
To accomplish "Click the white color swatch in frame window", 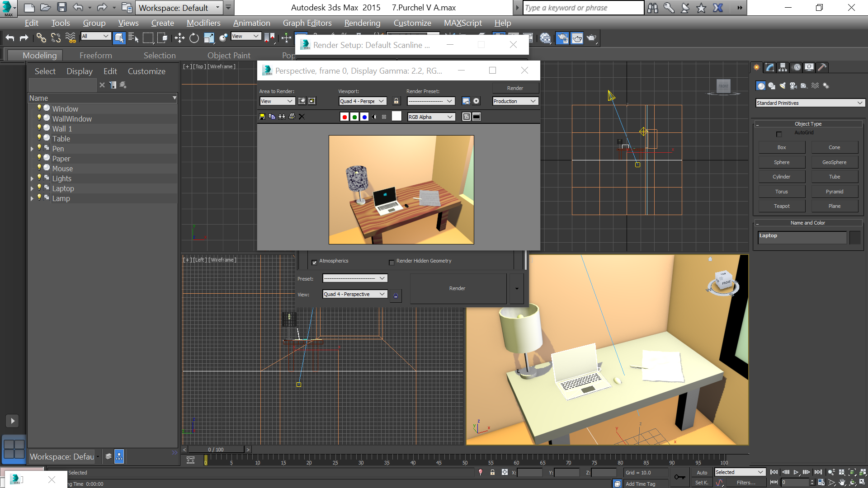I will tap(396, 116).
